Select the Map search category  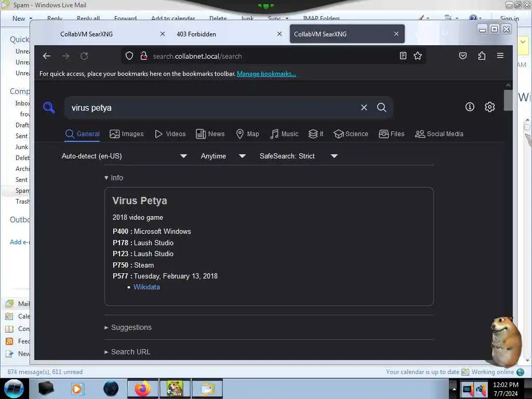[x=247, y=134]
